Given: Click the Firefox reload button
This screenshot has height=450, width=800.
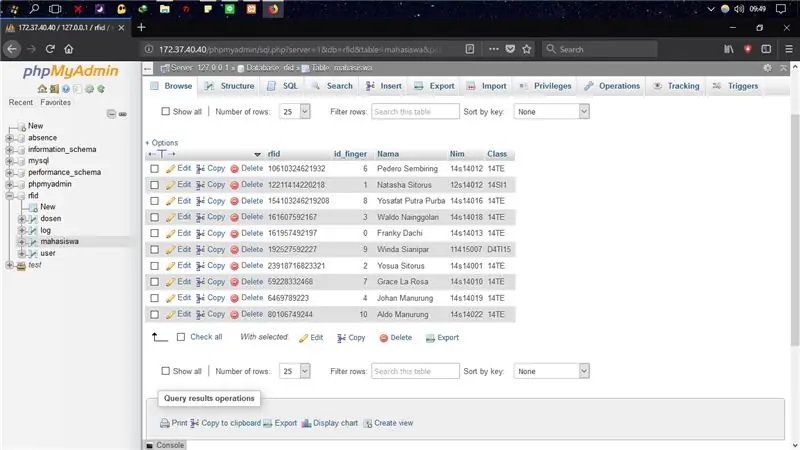Looking at the screenshot, I should point(49,49).
